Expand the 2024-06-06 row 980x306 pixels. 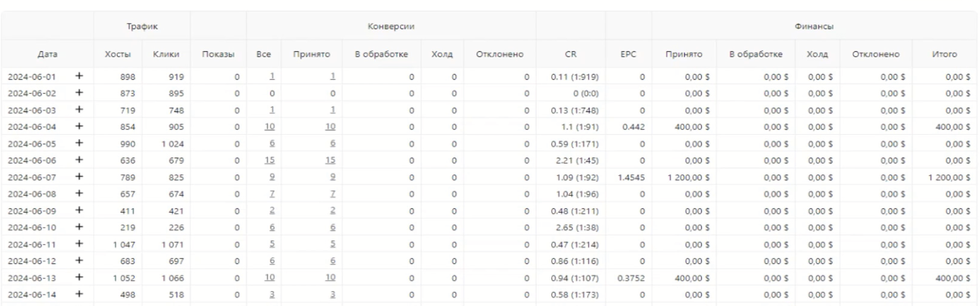pyautogui.click(x=79, y=160)
